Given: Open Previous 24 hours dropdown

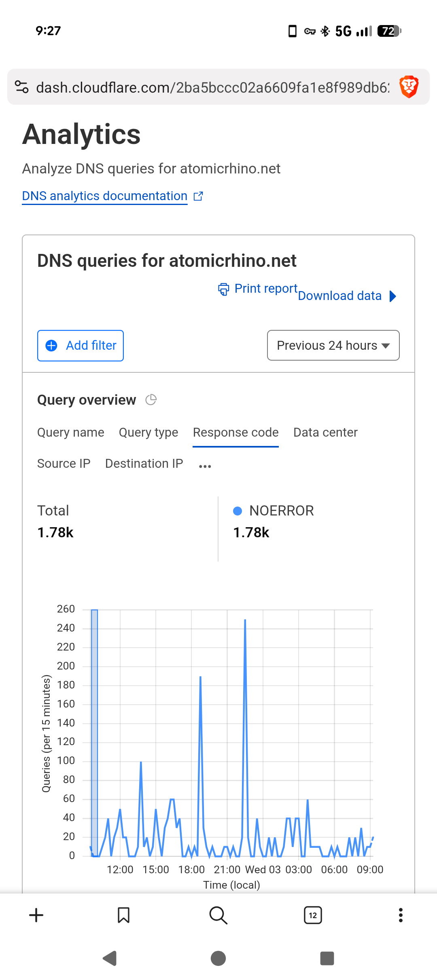Looking at the screenshot, I should click(333, 345).
